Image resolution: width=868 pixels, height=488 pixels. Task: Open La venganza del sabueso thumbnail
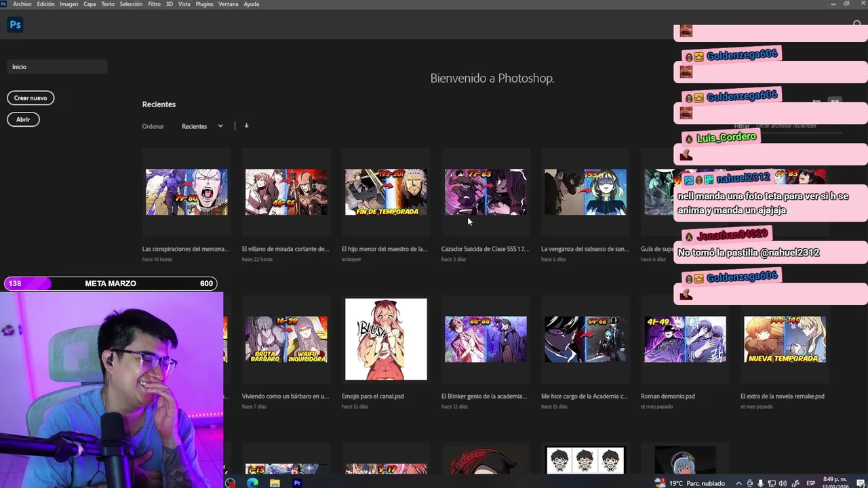585,192
